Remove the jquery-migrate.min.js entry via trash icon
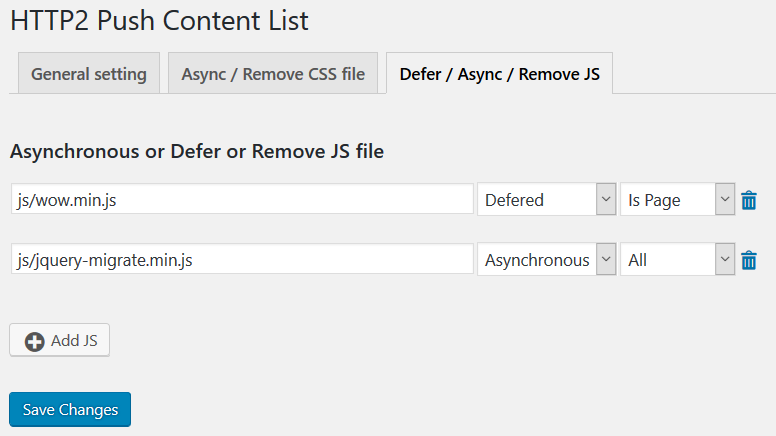The image size is (776, 436). point(749,260)
